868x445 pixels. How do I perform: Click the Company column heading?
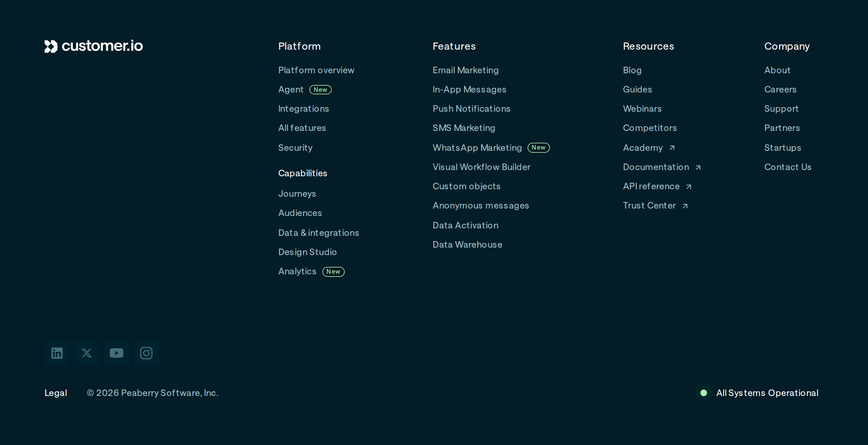[x=787, y=46]
